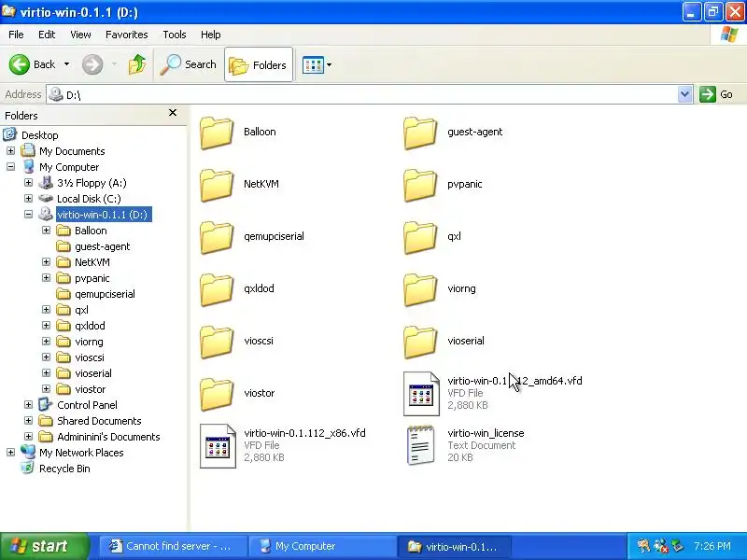
Task: Click the virtio-win-0.1... taskbar button
Action: pos(454,547)
